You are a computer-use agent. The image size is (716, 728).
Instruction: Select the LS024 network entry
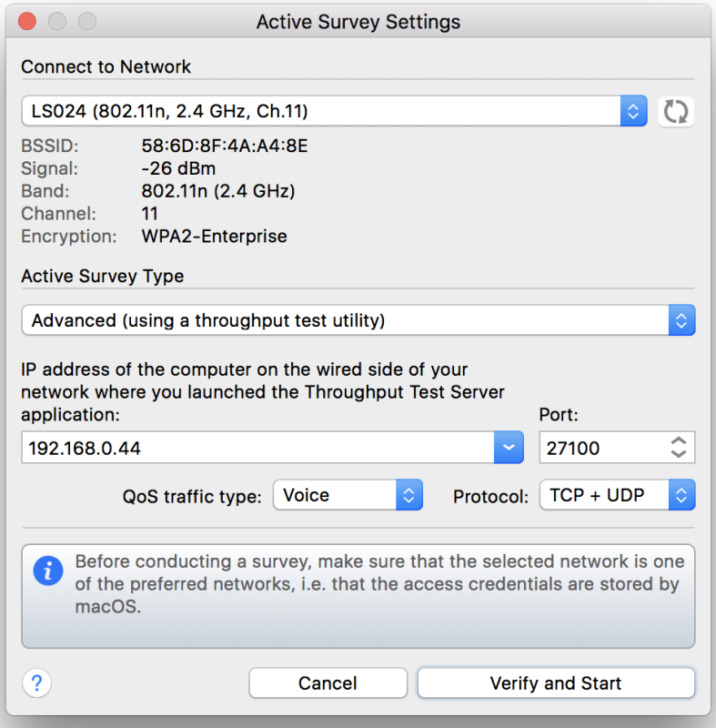(x=182, y=110)
